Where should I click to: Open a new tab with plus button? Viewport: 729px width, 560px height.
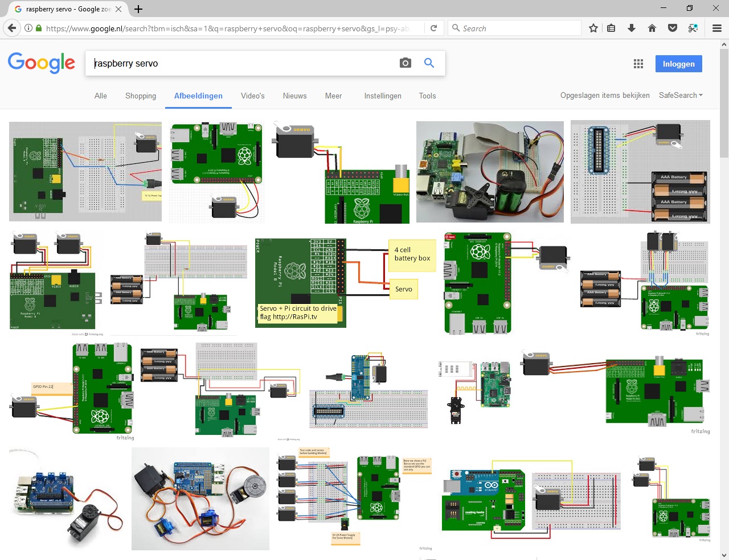138,9
